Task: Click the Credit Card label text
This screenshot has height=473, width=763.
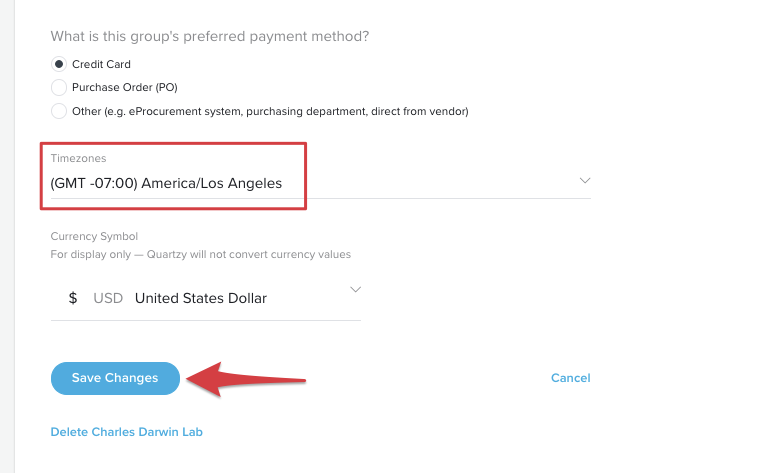Action: 101,64
